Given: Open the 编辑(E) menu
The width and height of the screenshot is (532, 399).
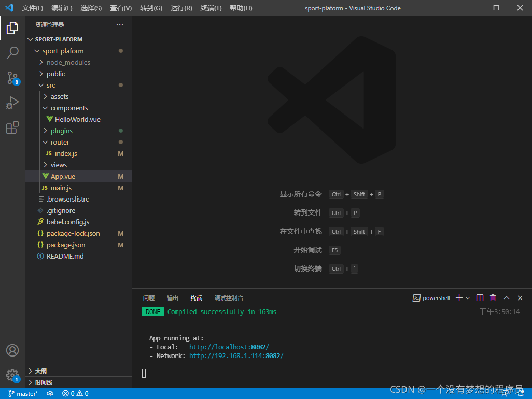Looking at the screenshot, I should tap(62, 8).
